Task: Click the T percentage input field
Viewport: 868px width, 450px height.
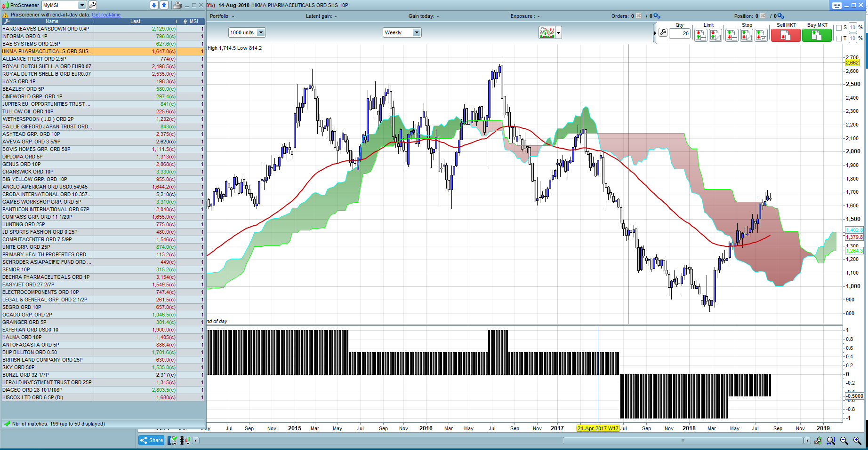Action: pos(852,39)
